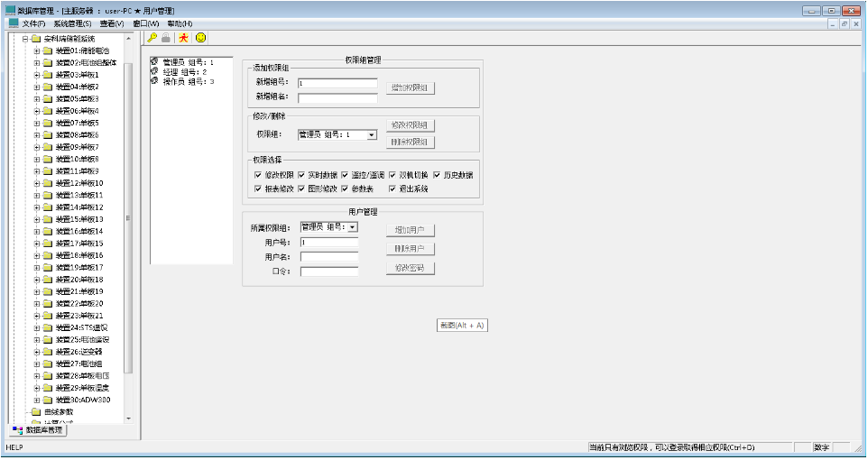Click the 装置26 folder icon
This screenshot has width=868, height=460.
coord(48,352)
